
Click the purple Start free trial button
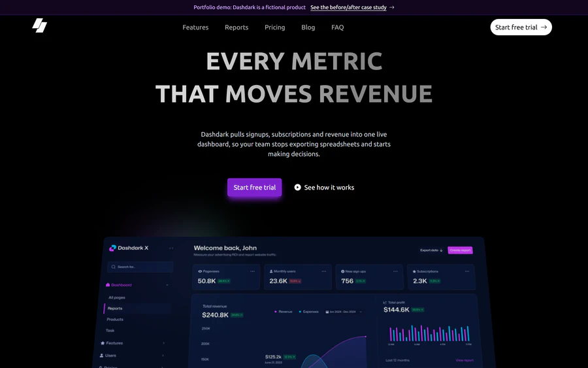[x=254, y=187]
